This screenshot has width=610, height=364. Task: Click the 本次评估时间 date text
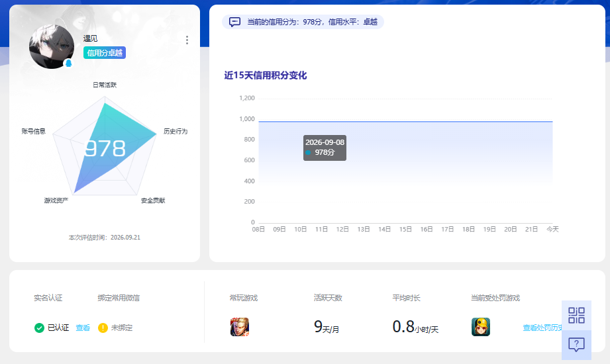pos(105,237)
